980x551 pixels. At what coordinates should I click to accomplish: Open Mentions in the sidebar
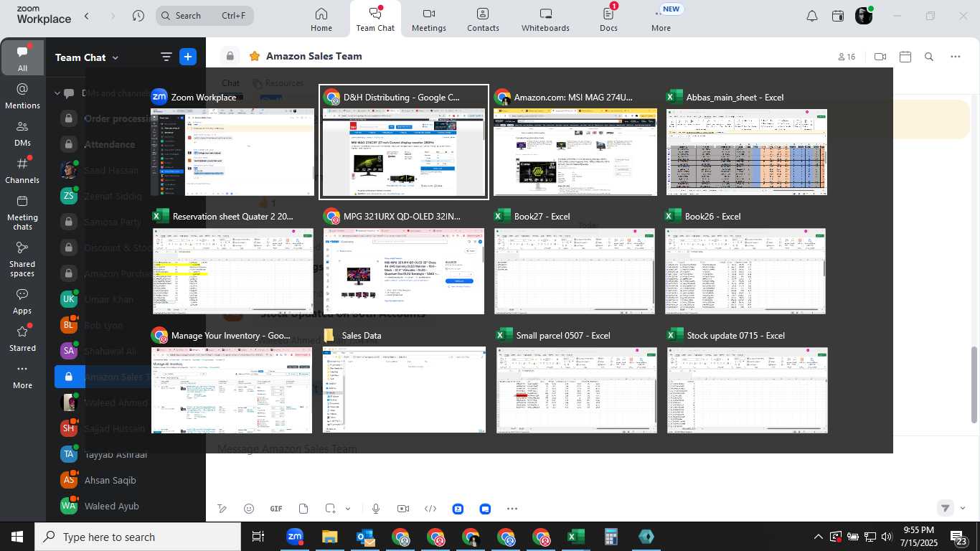tap(22, 95)
